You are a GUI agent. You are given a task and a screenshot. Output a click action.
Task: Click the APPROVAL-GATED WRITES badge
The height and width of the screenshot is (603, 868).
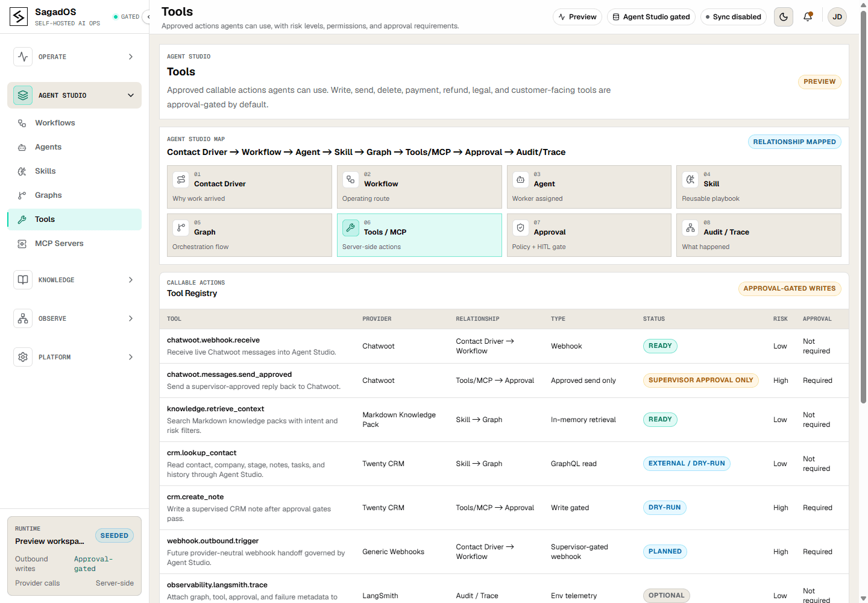click(x=790, y=289)
